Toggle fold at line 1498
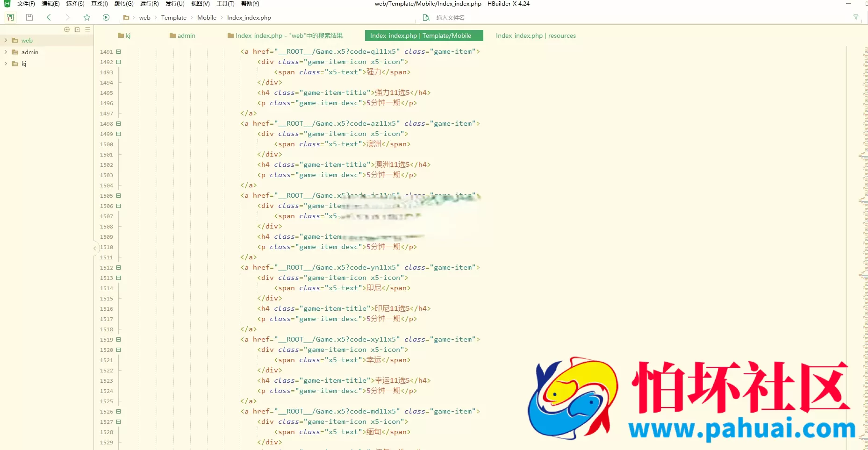 coord(119,124)
